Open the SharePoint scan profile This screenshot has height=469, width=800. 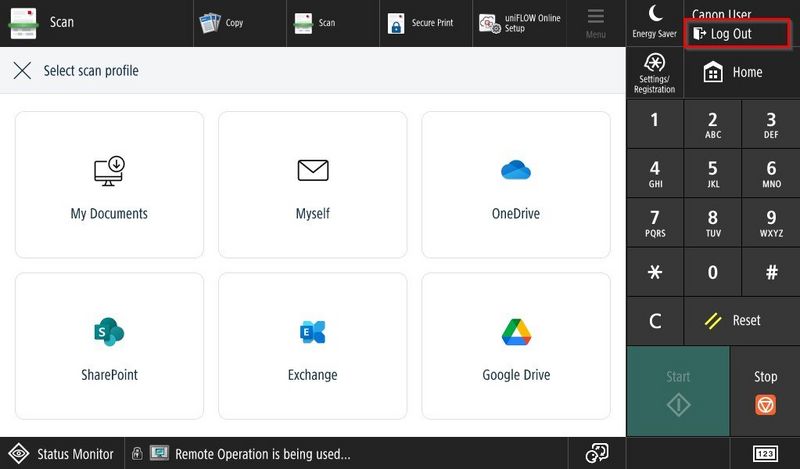point(109,346)
